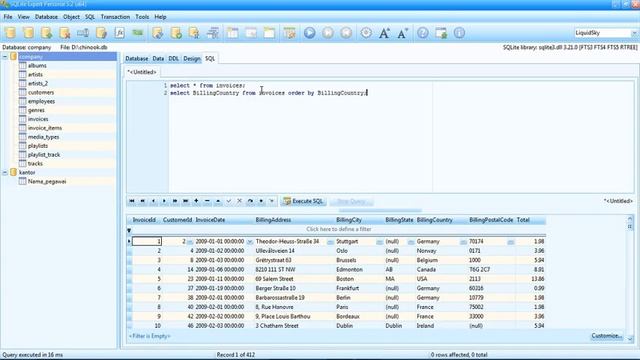Image resolution: width=640 pixels, height=360 pixels.
Task: Click the InvoiceDate column header
Action: tap(224, 220)
